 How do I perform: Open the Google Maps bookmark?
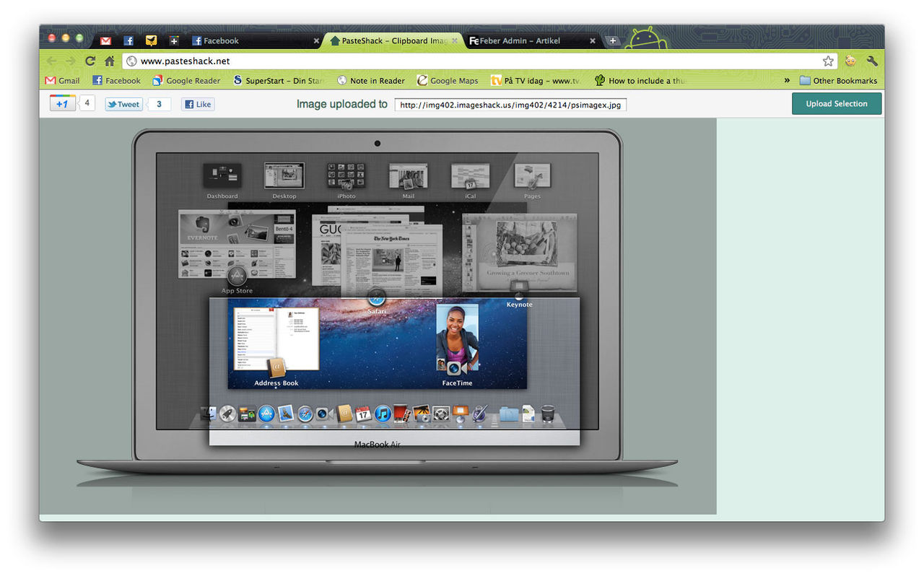[x=448, y=81]
